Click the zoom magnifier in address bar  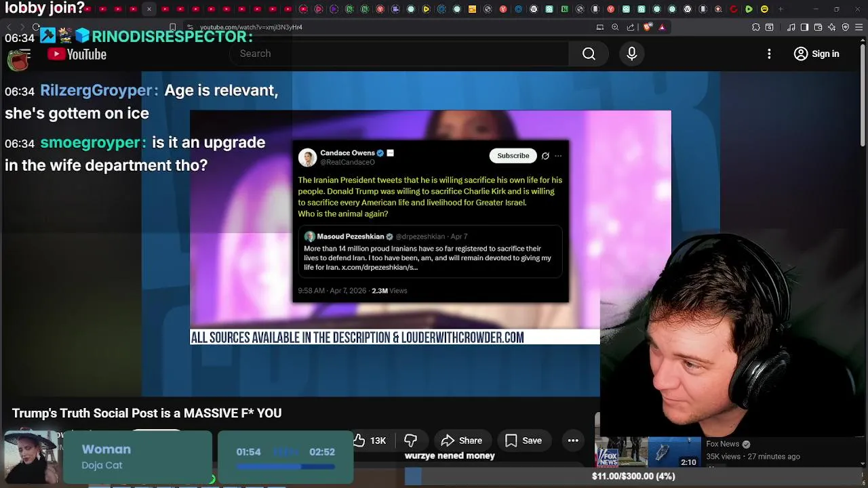[x=615, y=27]
